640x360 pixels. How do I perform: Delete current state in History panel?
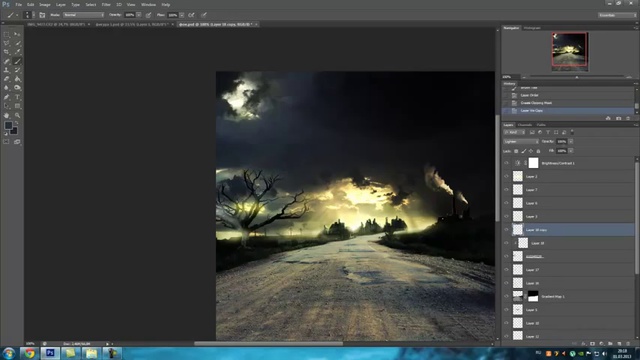[x=628, y=118]
